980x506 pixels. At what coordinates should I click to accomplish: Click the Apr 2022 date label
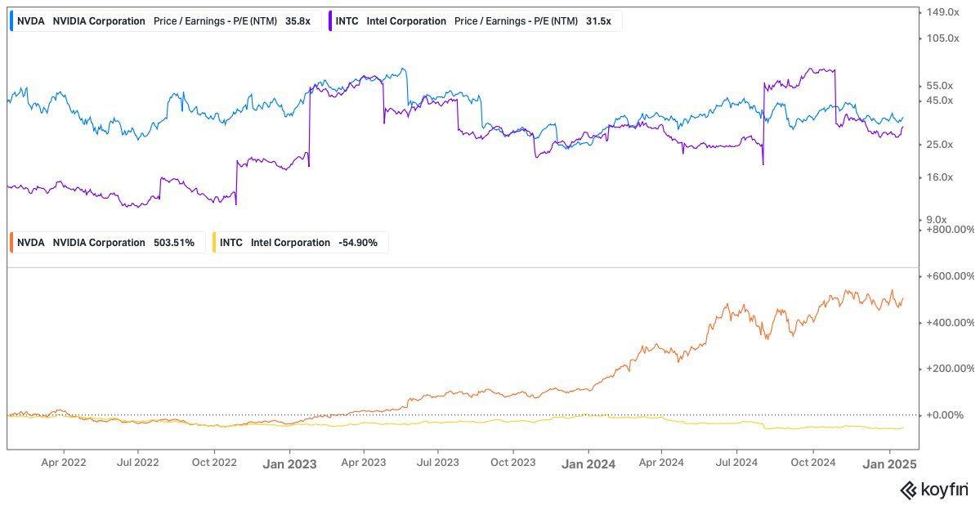63,463
